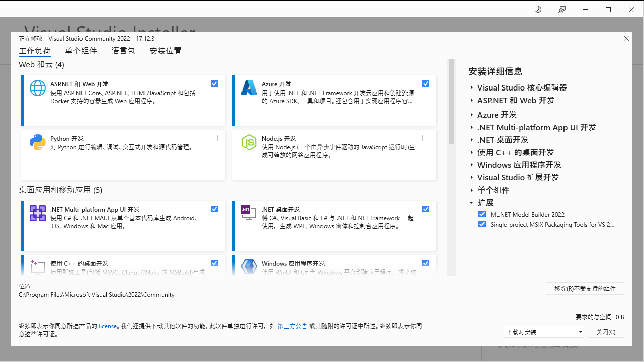Click the Python workload icon
The width and height of the screenshot is (644, 362).
[38, 142]
